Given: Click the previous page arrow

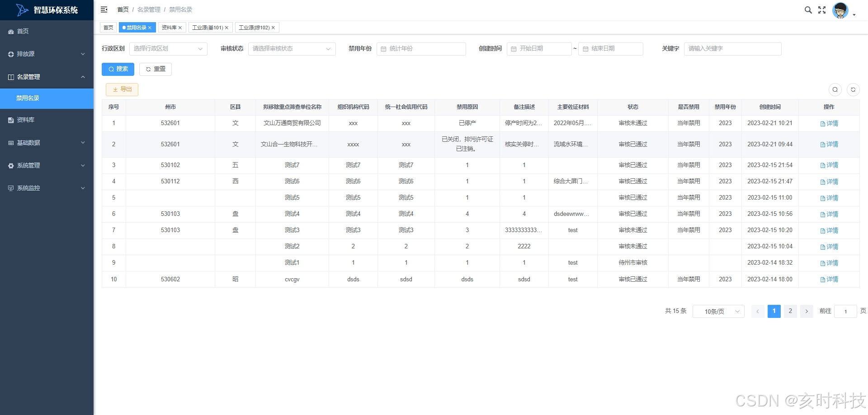Looking at the screenshot, I should (758, 311).
